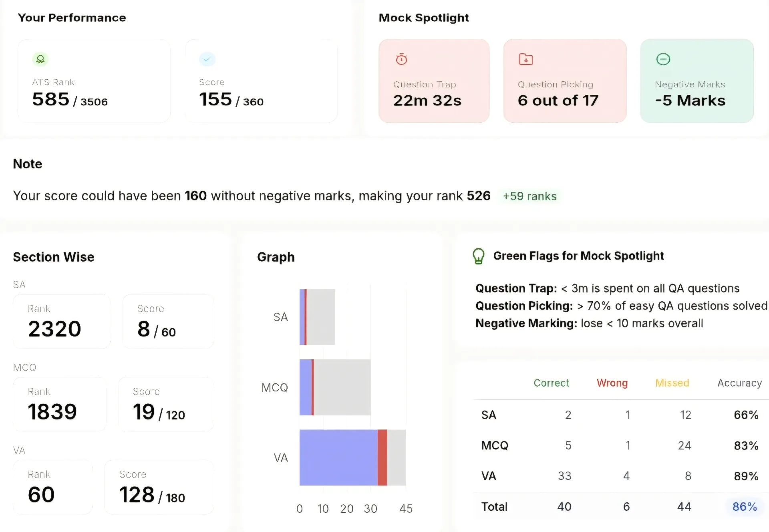This screenshot has width=769, height=532.
Task: Select the MCQ row label in the accuracy table
Action: coord(495,445)
